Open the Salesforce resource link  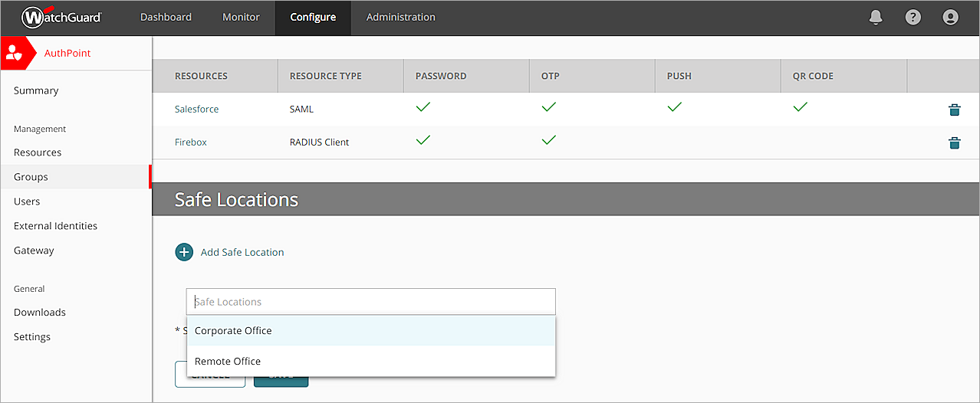196,110
